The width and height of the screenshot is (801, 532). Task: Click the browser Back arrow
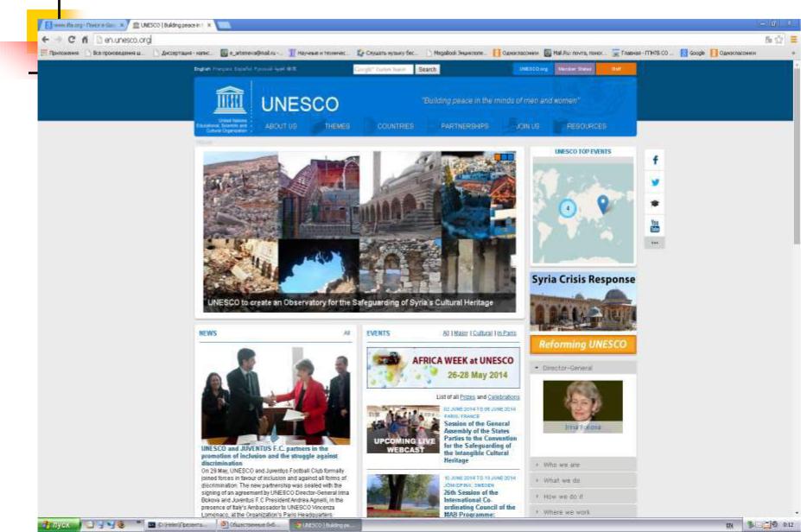point(46,40)
